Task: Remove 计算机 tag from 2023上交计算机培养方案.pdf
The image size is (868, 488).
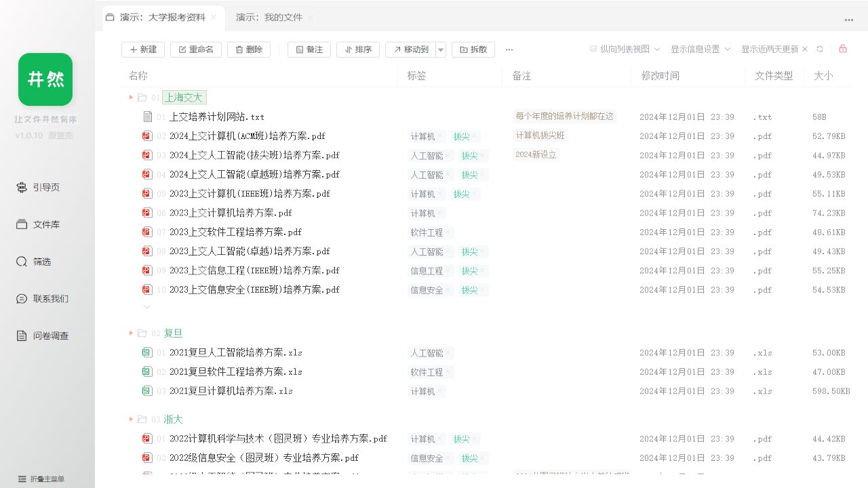Action: pyautogui.click(x=439, y=213)
